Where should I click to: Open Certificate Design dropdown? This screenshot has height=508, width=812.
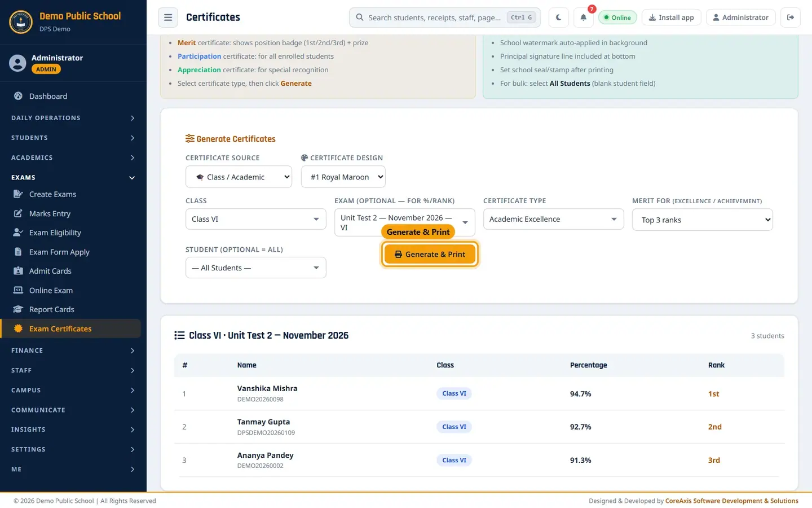pos(343,177)
